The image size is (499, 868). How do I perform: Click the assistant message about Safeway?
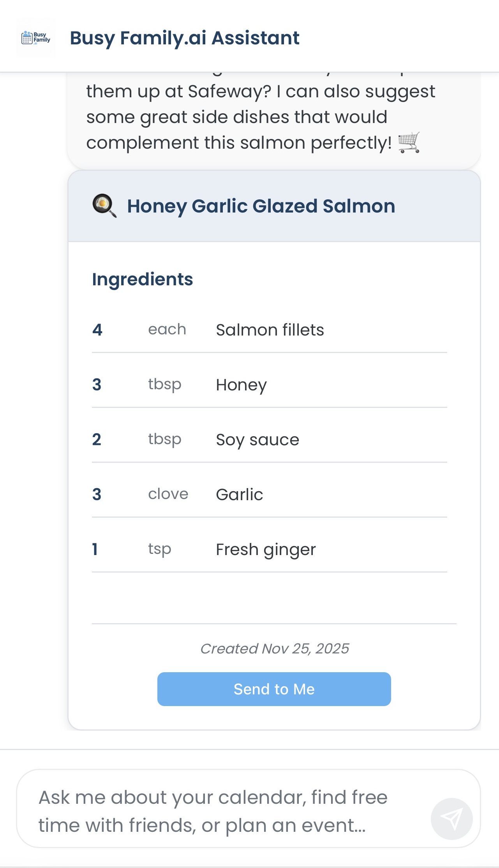pos(260,117)
